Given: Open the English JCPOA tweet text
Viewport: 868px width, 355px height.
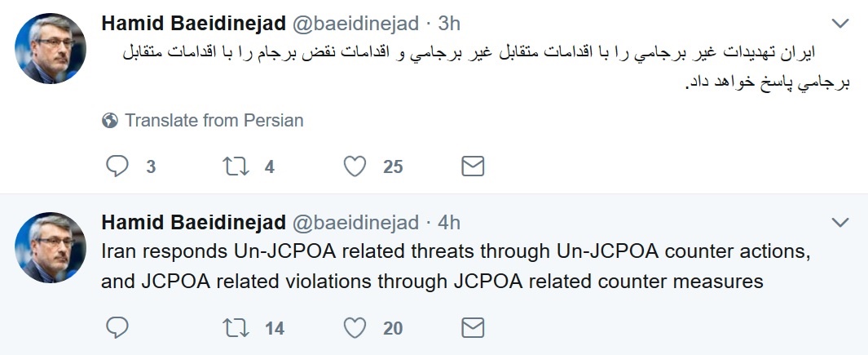Looking at the screenshot, I should point(456,266).
